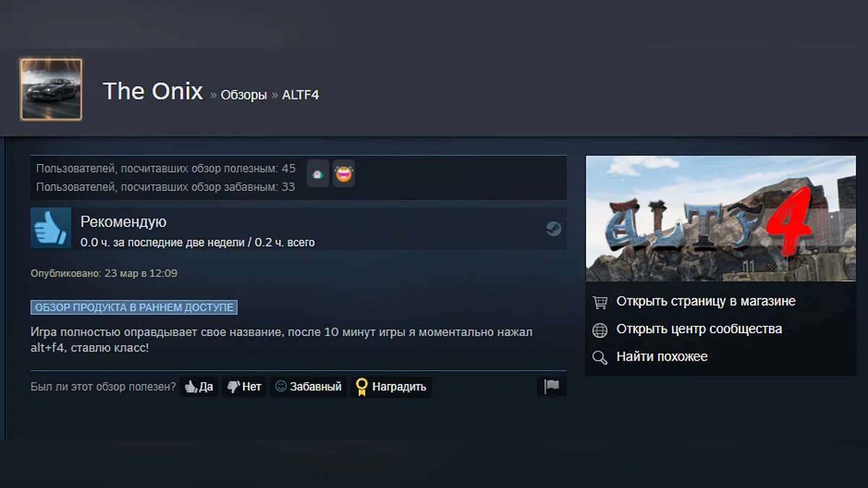Click the globe community hub icon

(x=600, y=330)
